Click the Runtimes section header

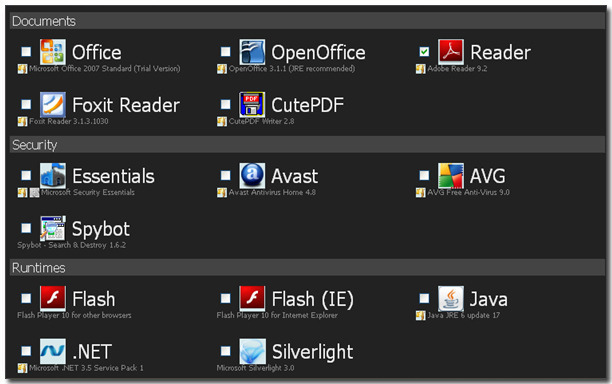307,268
